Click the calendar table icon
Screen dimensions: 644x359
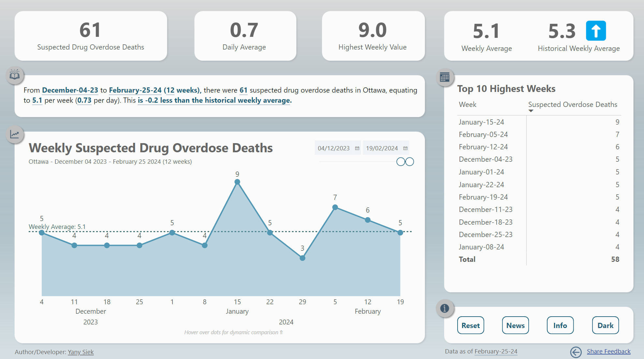click(x=445, y=77)
